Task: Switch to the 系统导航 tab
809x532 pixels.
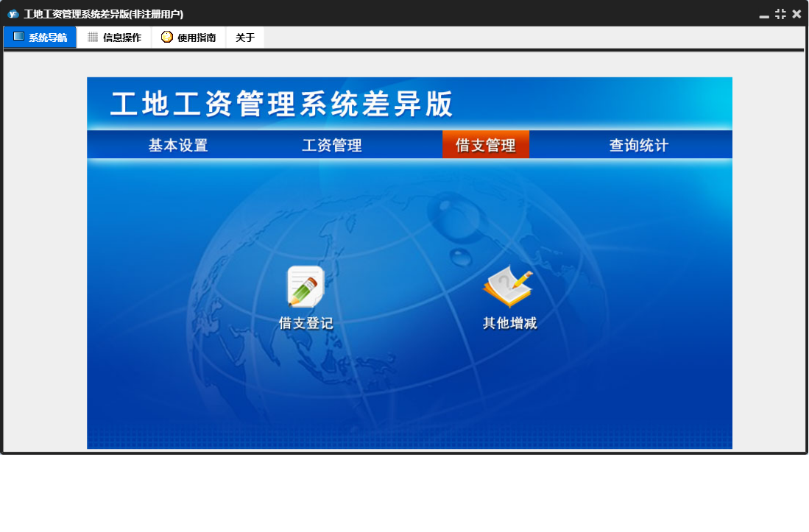Action: pos(40,37)
